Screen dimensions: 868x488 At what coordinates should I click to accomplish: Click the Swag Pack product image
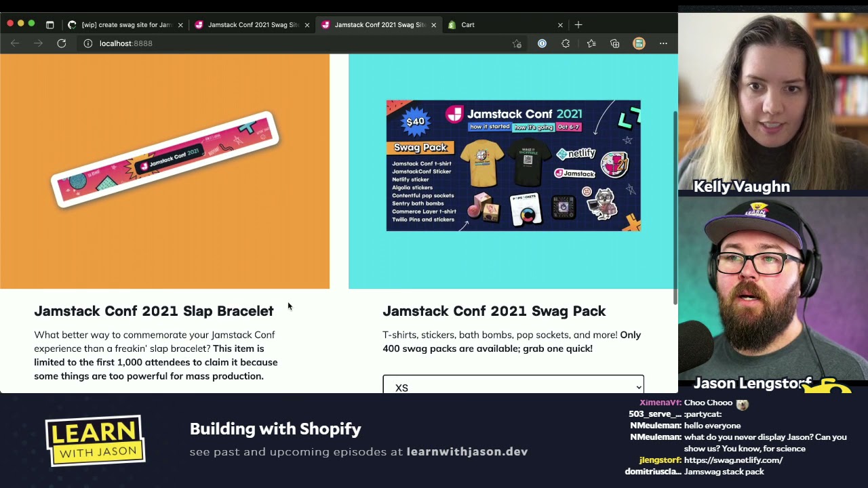513,165
